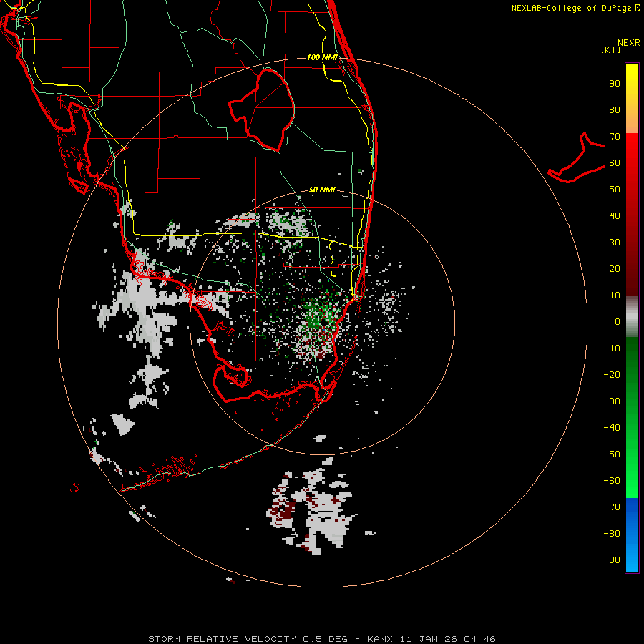644x644 pixels.
Task: Click the -70 value on the velocity scale
Action: tap(612, 507)
